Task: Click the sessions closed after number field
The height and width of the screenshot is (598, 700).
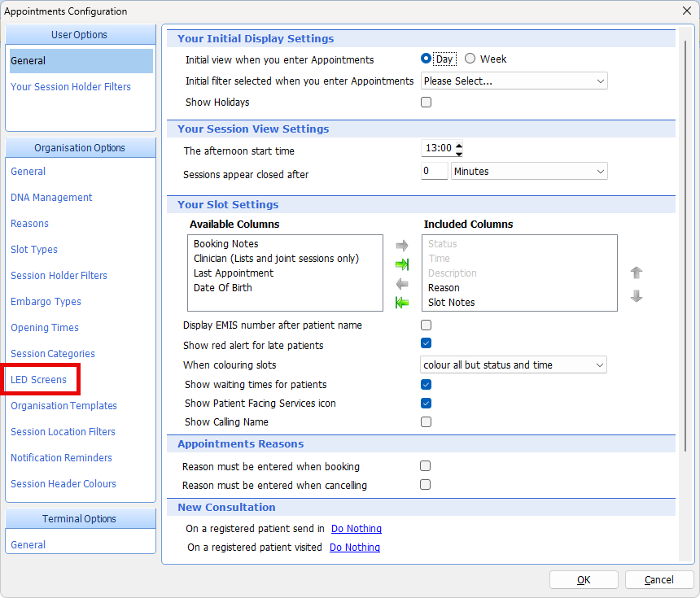Action: click(x=434, y=172)
